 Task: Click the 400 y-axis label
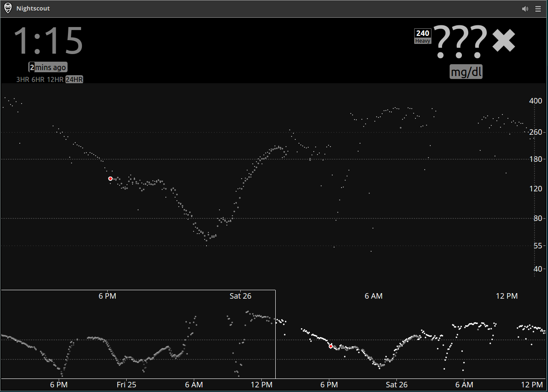pyautogui.click(x=536, y=101)
